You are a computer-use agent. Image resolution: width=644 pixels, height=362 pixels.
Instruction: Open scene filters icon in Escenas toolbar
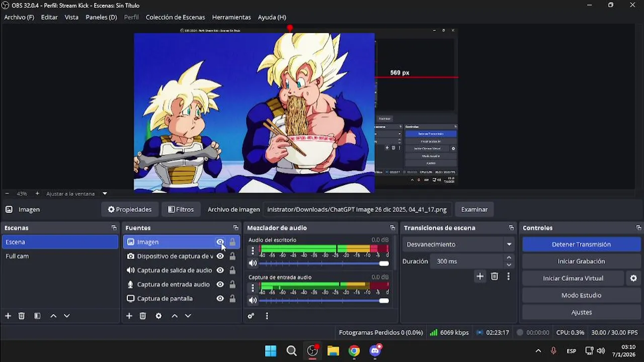tap(37, 316)
